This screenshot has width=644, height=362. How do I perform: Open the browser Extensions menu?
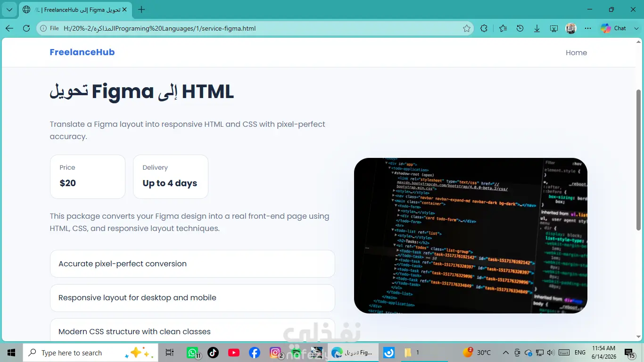tap(484, 28)
